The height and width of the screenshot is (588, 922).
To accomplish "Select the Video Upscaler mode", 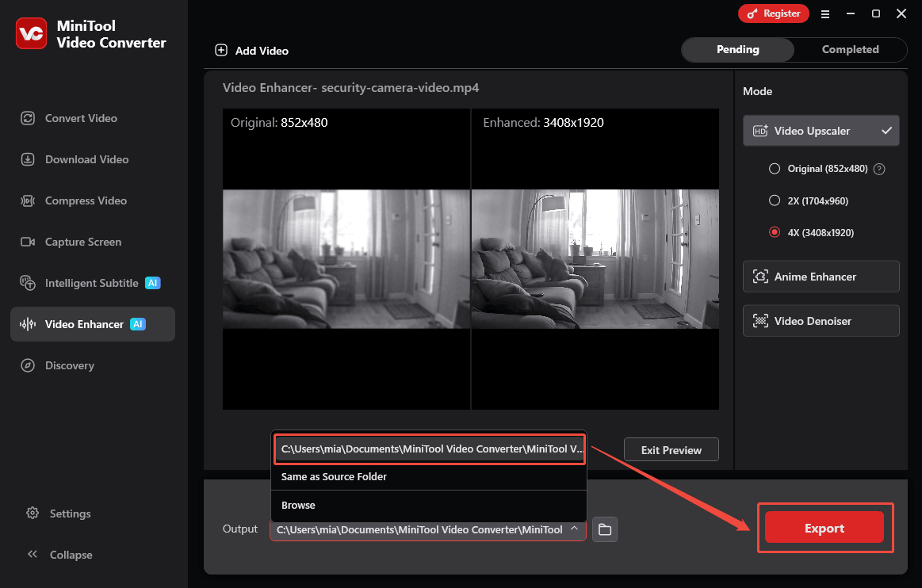I will pos(821,131).
